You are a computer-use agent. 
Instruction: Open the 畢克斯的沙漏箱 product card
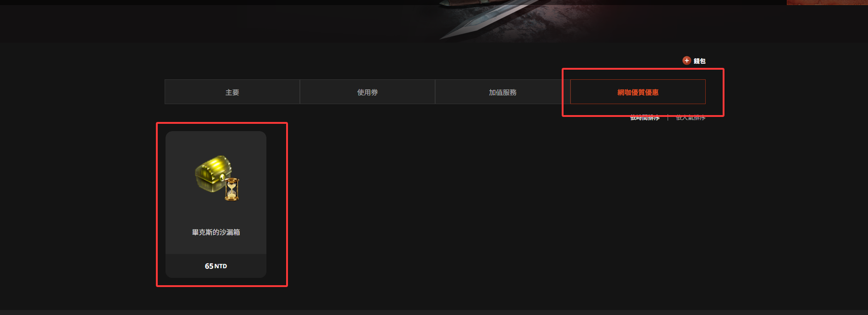tap(216, 204)
